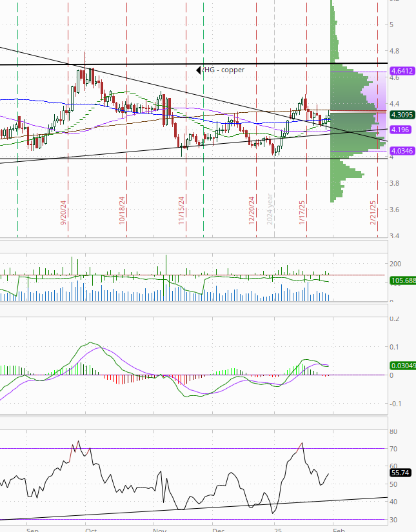Select the 10/18/24 expiration date marker
416x532 pixels.
pos(122,210)
